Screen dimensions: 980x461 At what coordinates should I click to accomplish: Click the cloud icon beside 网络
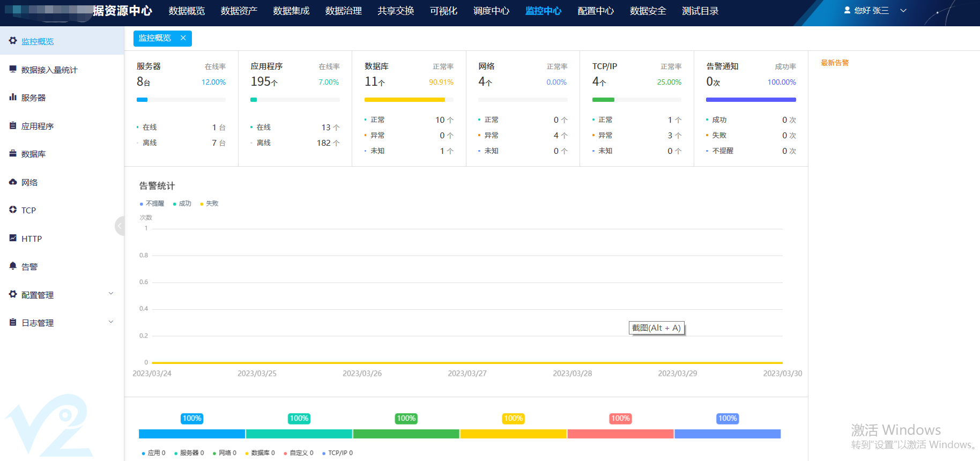coord(13,182)
